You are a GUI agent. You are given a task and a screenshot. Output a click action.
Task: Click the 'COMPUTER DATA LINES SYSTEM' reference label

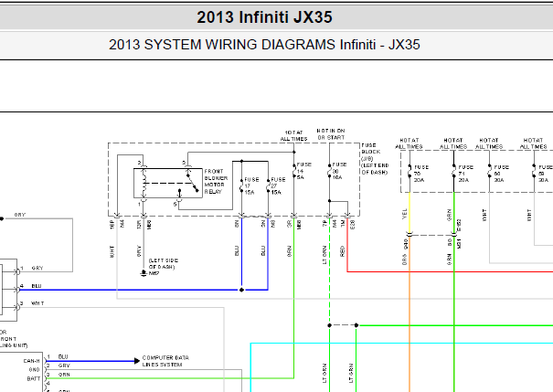click(x=165, y=361)
